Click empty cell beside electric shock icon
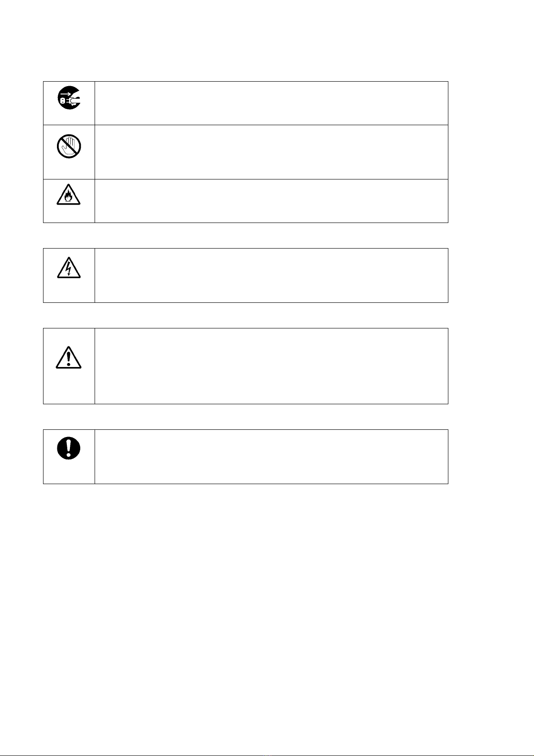The width and height of the screenshot is (534, 756). (x=271, y=275)
